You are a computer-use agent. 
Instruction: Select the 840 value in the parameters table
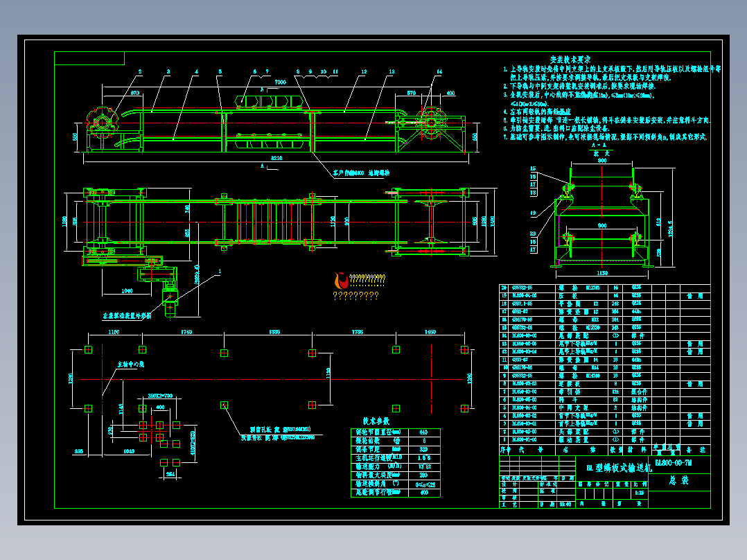point(423,432)
